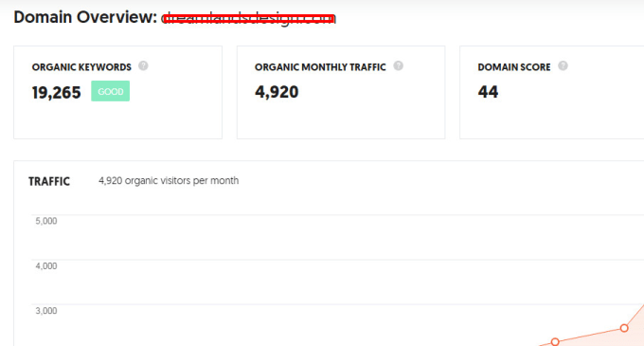Viewport: 644px width, 346px height.
Task: Click the lower traffic chart data point
Action: [555, 342]
